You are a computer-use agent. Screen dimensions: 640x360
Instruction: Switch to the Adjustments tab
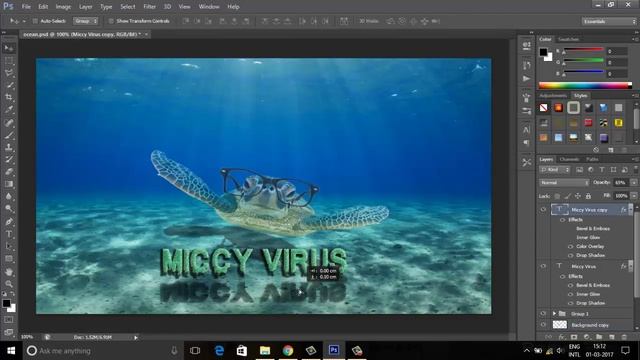553,96
